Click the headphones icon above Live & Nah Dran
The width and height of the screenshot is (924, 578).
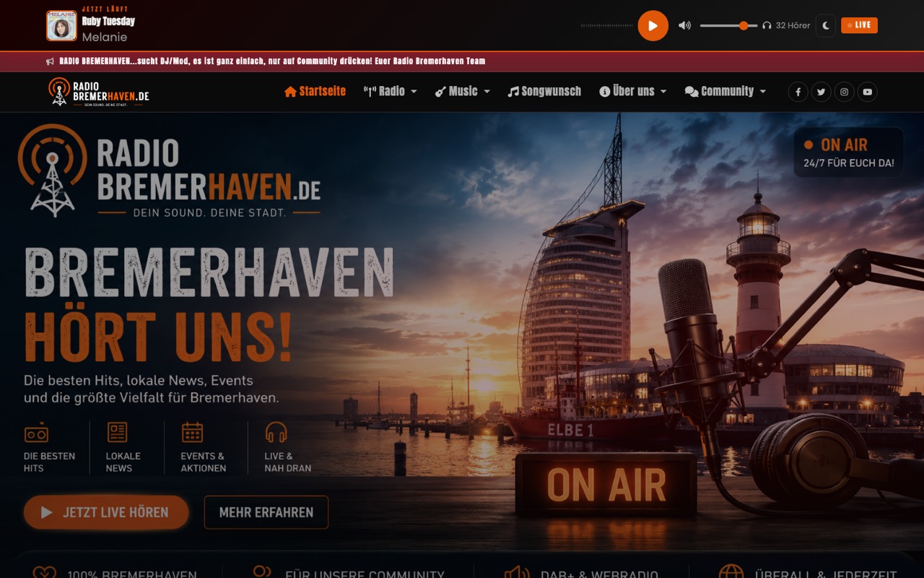(x=276, y=432)
